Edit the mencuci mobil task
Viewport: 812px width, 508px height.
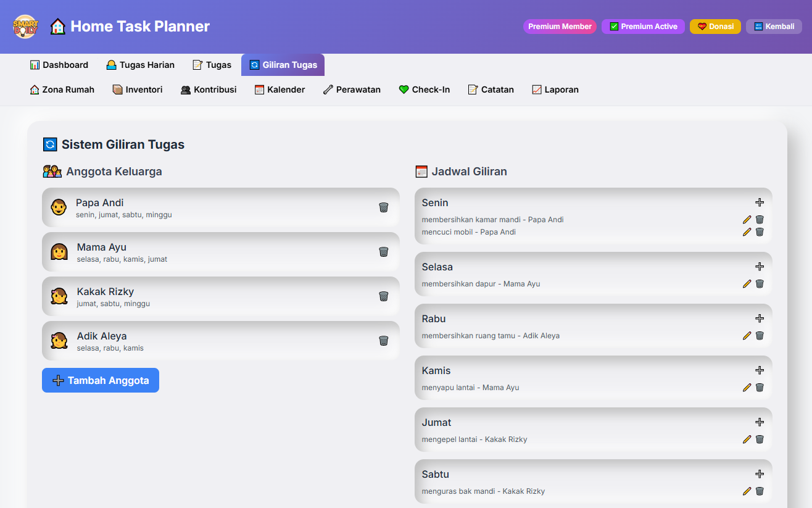(747, 232)
